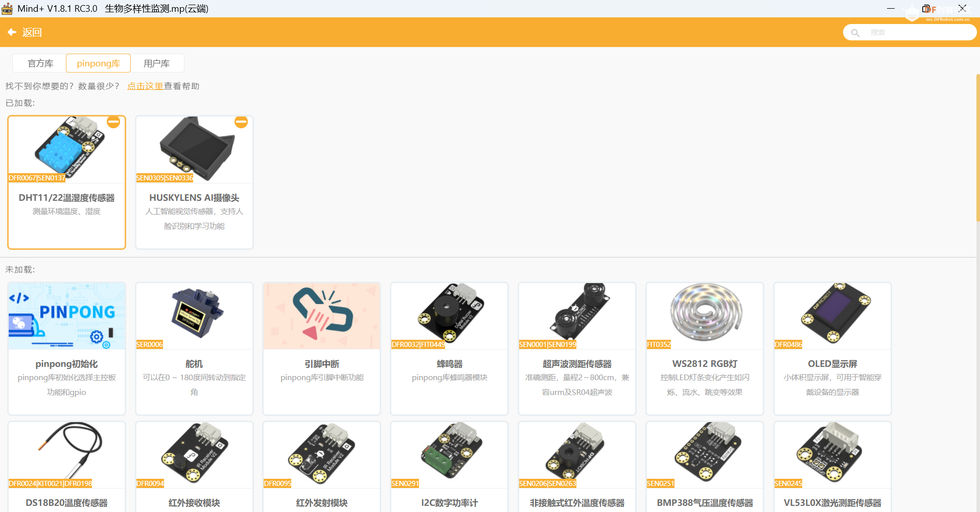Add the 超声波测距传感器 module

[577, 348]
